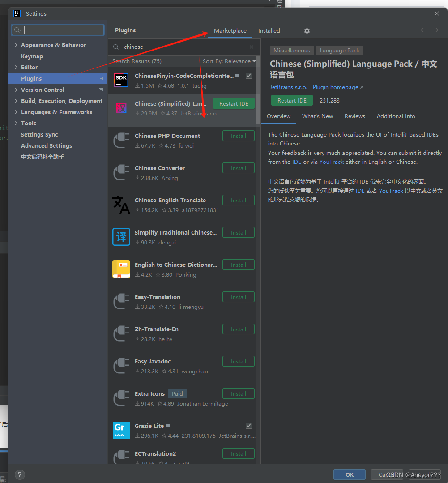Click the Chinese PHP Document plug icon

click(121, 141)
